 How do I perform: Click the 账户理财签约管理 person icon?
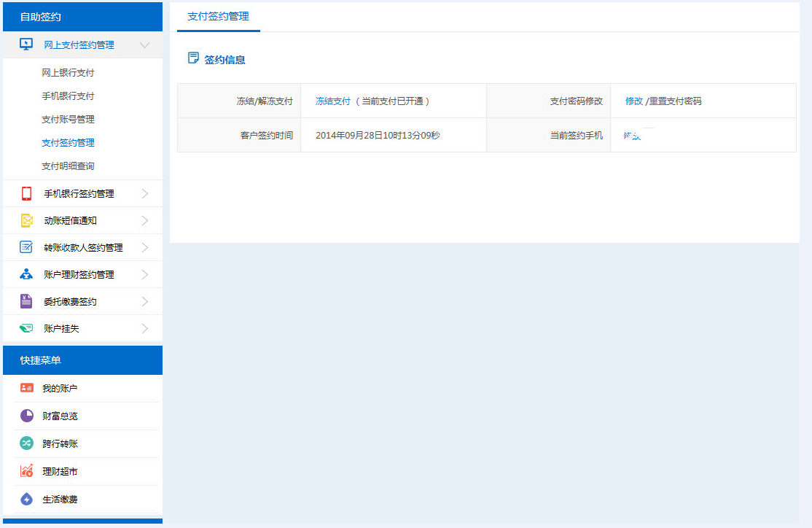pos(26,274)
